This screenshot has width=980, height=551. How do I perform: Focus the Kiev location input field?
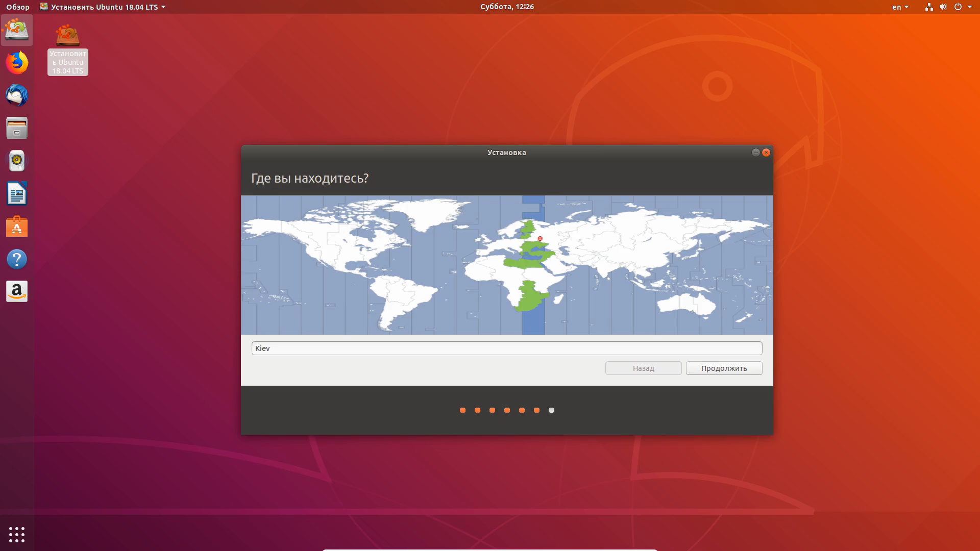507,348
